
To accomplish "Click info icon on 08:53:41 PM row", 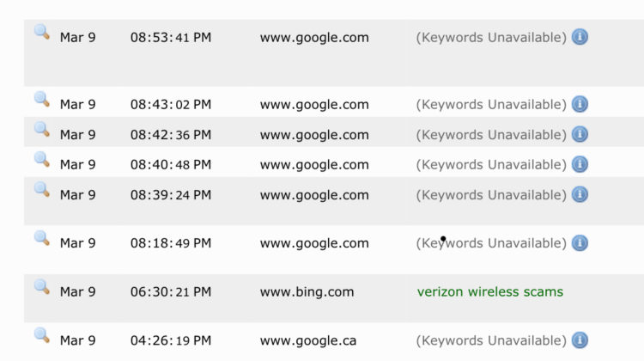I will click(580, 37).
